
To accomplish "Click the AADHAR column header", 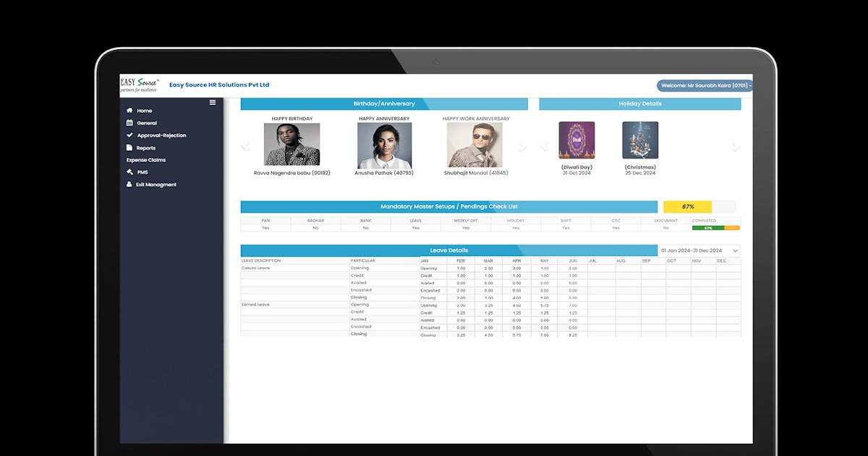I will click(x=315, y=221).
